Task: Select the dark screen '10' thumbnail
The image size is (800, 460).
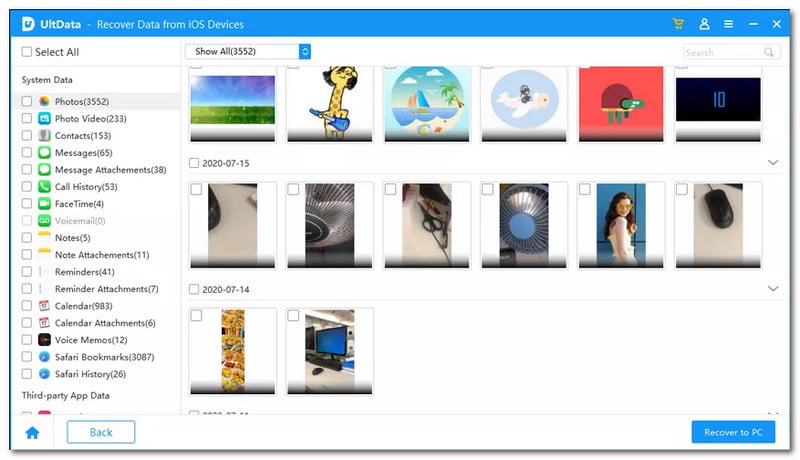Action: click(x=718, y=104)
